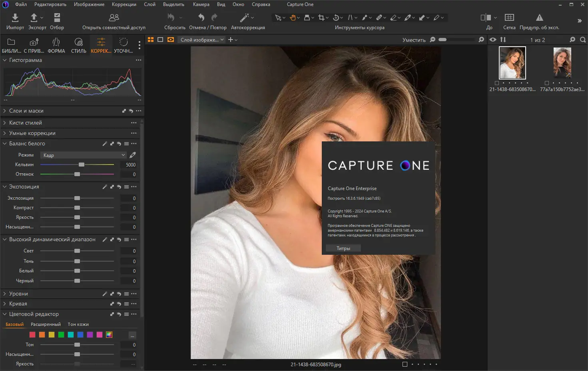Expand the Уровни panel
This screenshot has width=588, height=371.
point(5,294)
